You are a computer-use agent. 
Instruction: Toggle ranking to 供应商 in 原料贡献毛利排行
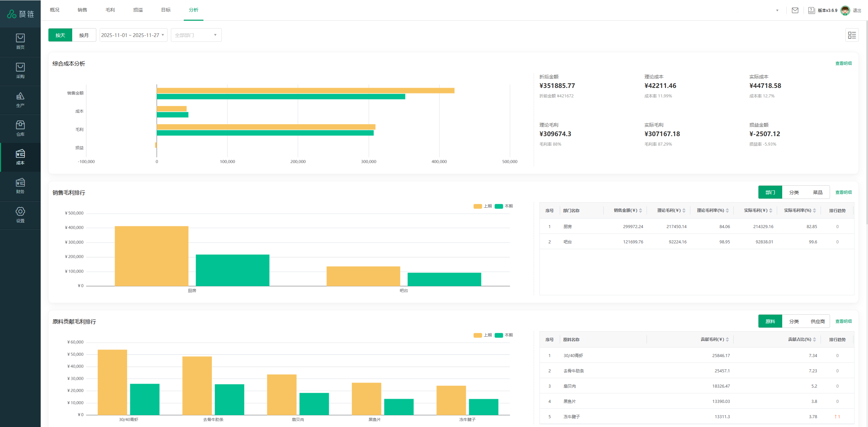pos(817,321)
